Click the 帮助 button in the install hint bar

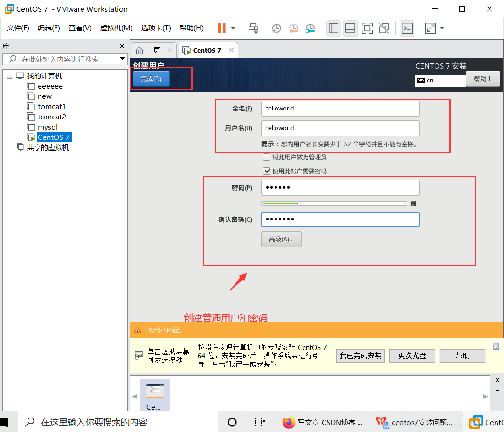pyautogui.click(x=463, y=356)
